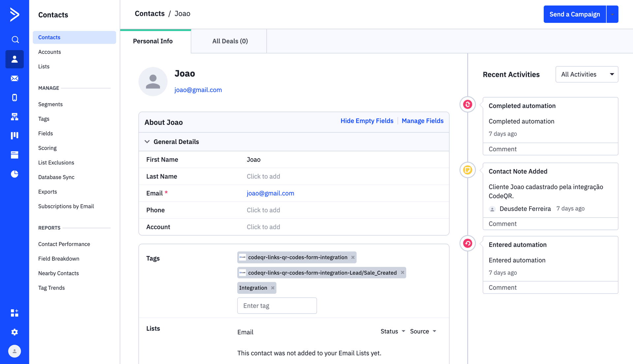
Task: Remove the codeqr-links-qr-codes-form-integration tag
Action: [352, 257]
